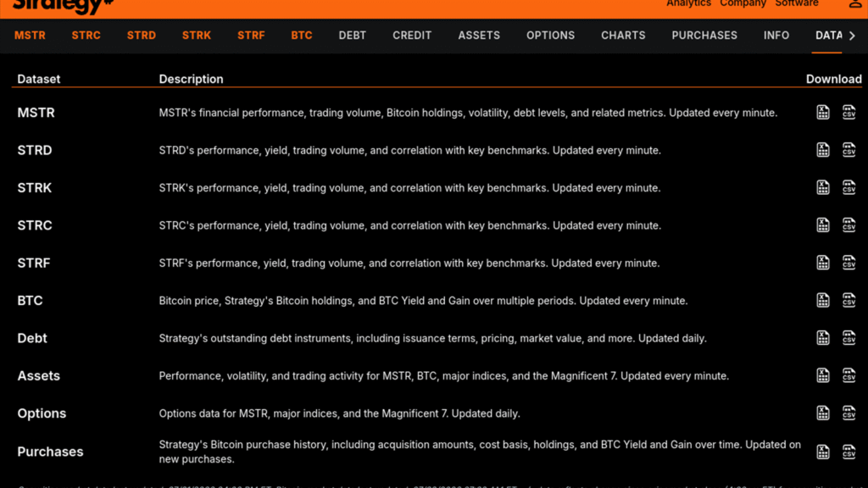Download the STRC dataset as CSV

coord(849,225)
